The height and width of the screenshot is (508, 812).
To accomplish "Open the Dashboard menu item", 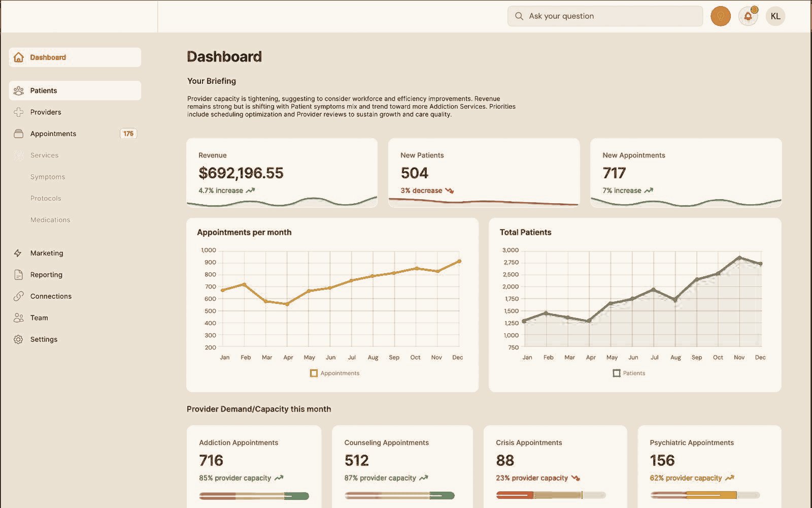I will 75,57.
